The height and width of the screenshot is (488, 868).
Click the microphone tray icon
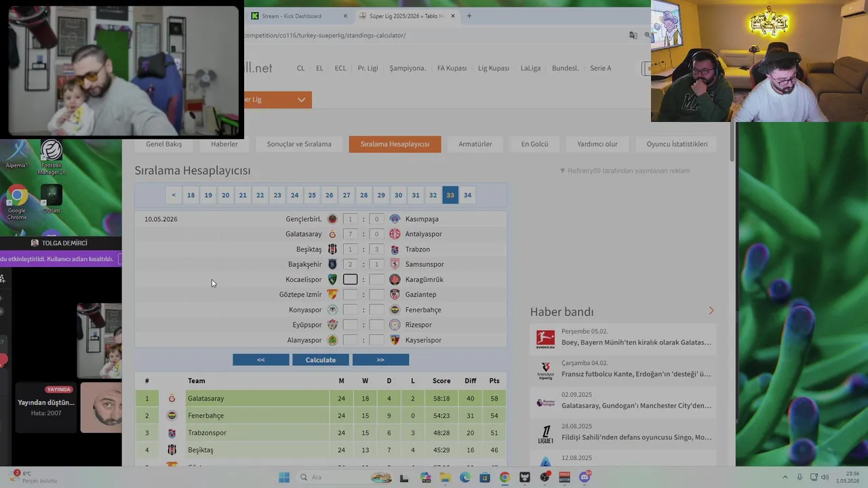click(x=800, y=477)
